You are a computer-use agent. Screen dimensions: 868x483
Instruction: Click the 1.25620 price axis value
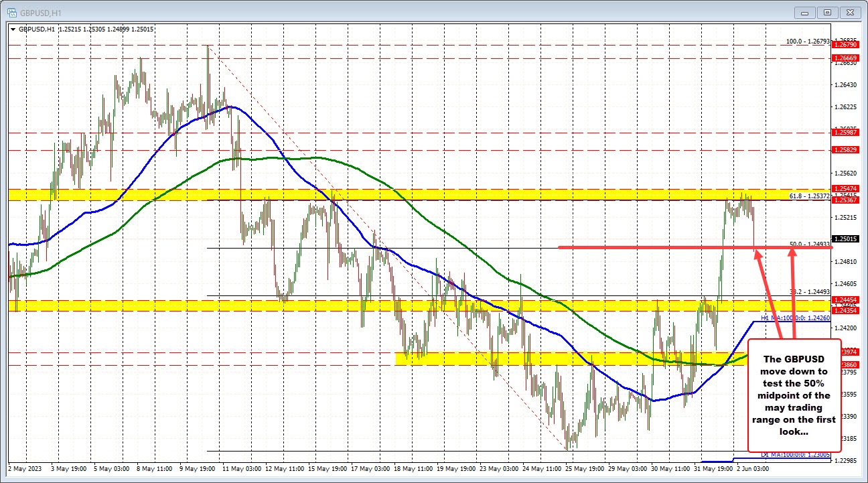(846, 174)
